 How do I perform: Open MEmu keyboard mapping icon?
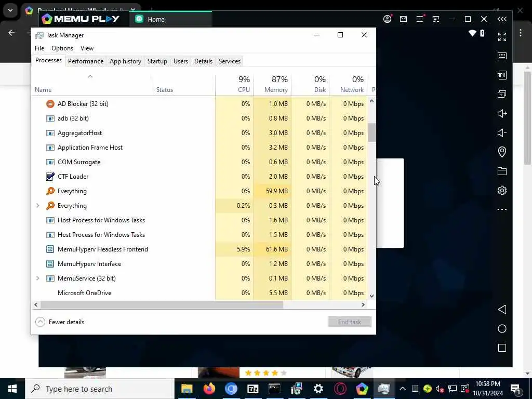tap(502, 56)
